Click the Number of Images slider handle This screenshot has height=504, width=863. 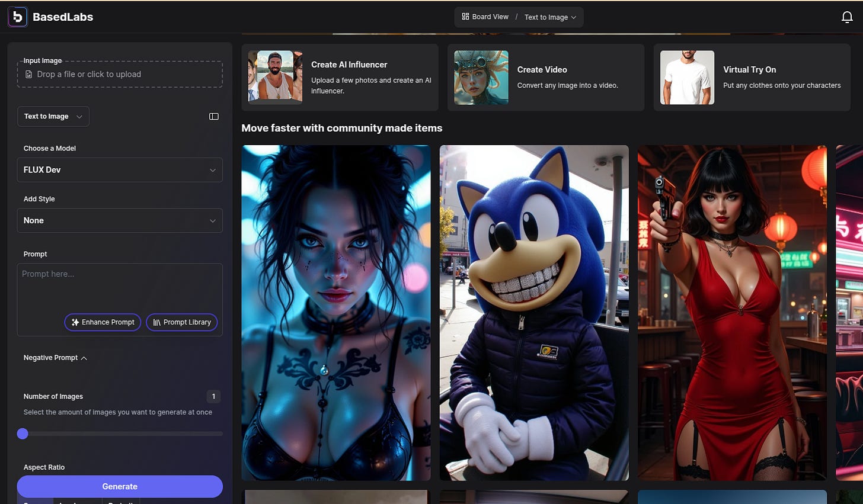23,434
